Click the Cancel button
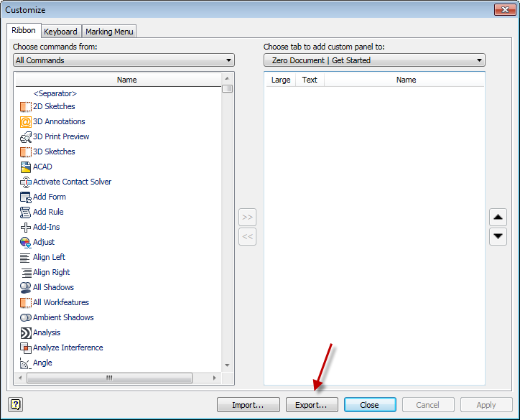Screen dimensions: 520x420 pyautogui.click(x=428, y=405)
